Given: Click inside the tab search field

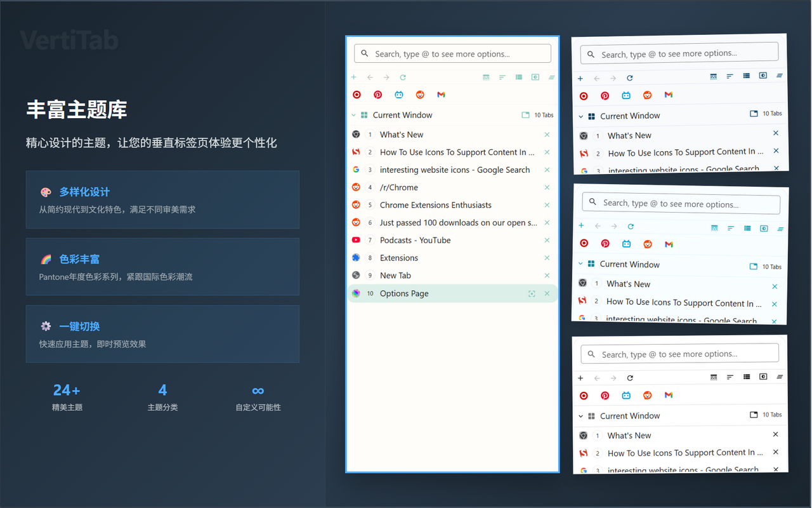Looking at the screenshot, I should pos(452,53).
